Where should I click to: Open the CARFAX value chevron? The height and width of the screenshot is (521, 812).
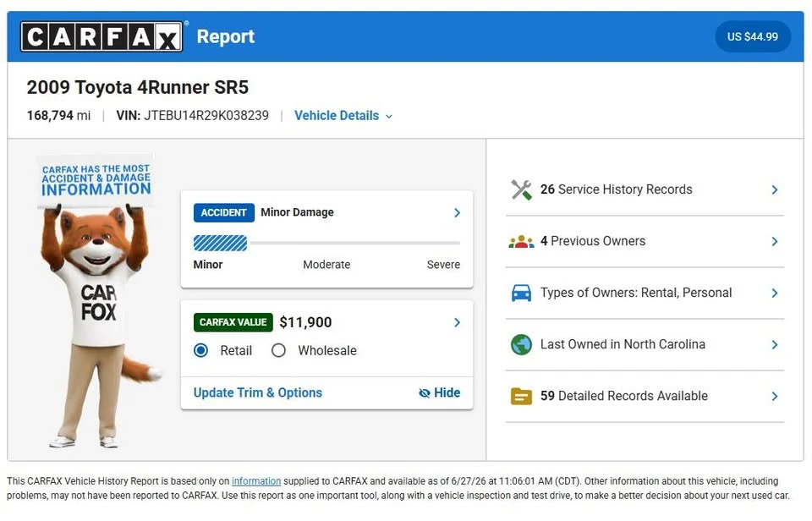(457, 322)
